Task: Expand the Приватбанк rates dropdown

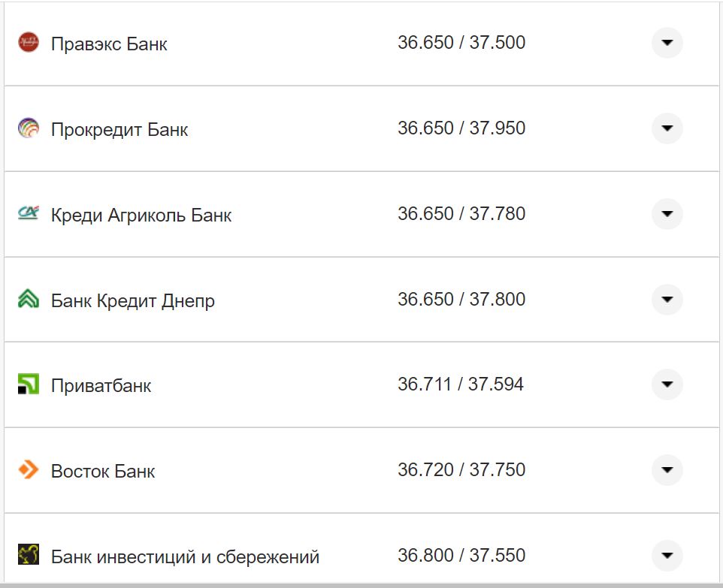Action: click(x=667, y=384)
